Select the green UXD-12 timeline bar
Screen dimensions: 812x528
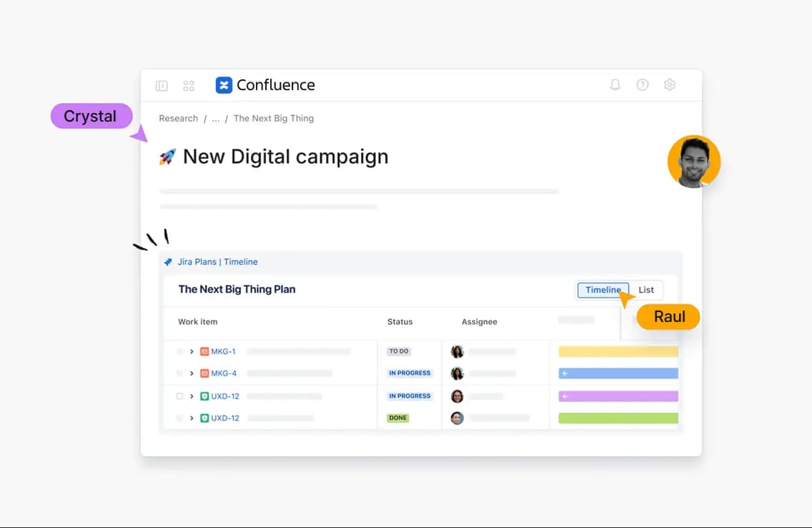point(618,418)
